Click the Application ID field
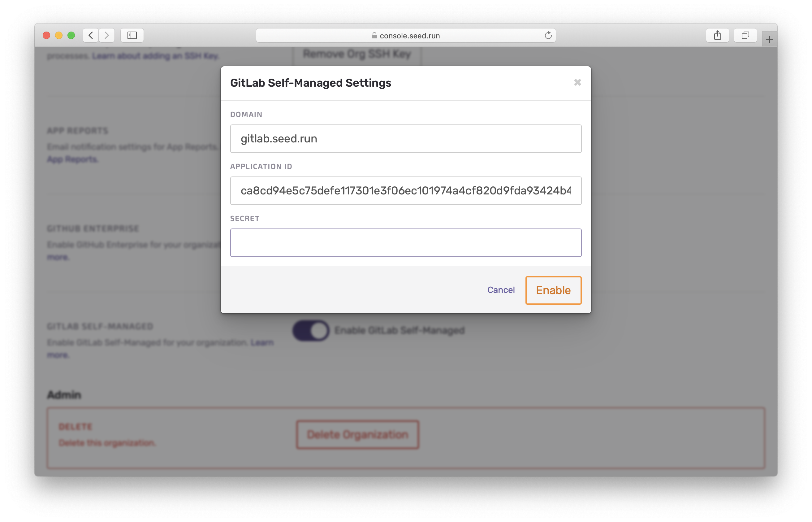Image resolution: width=812 pixels, height=522 pixels. (x=406, y=191)
